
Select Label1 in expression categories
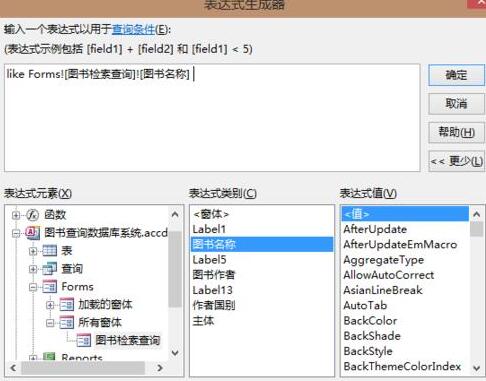261,229
